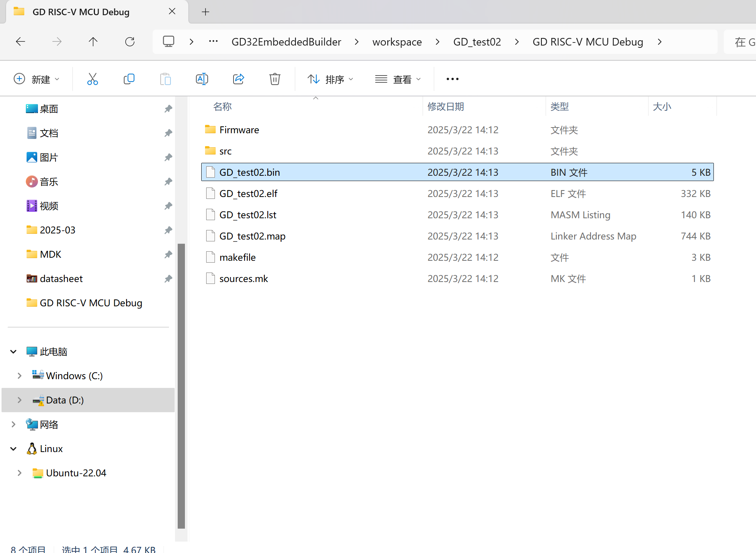Click the Cut scissors icon
This screenshot has height=553, width=756.
click(92, 79)
